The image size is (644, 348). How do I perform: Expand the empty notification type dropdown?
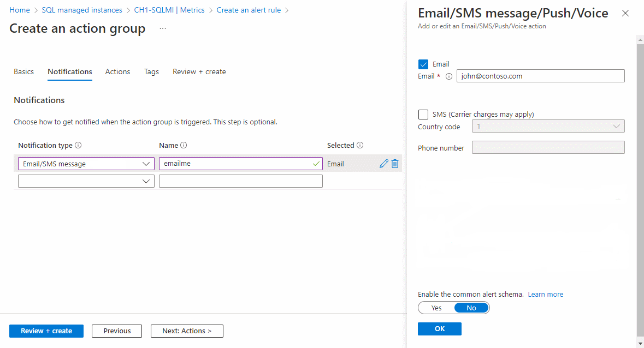(x=86, y=181)
